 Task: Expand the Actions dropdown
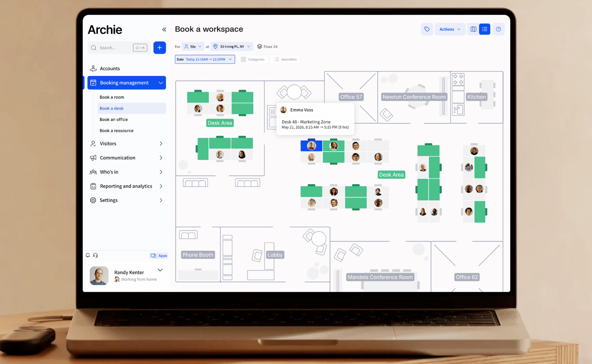[x=450, y=29]
